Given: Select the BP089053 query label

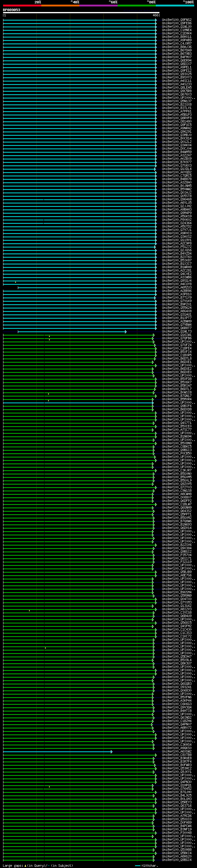Looking at the screenshot, I should (x=11, y=10).
